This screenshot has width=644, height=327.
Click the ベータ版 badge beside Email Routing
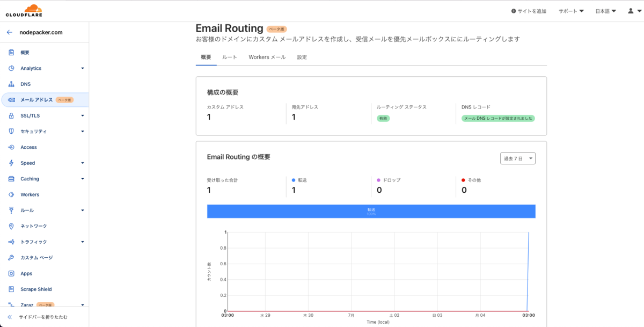pyautogui.click(x=277, y=29)
